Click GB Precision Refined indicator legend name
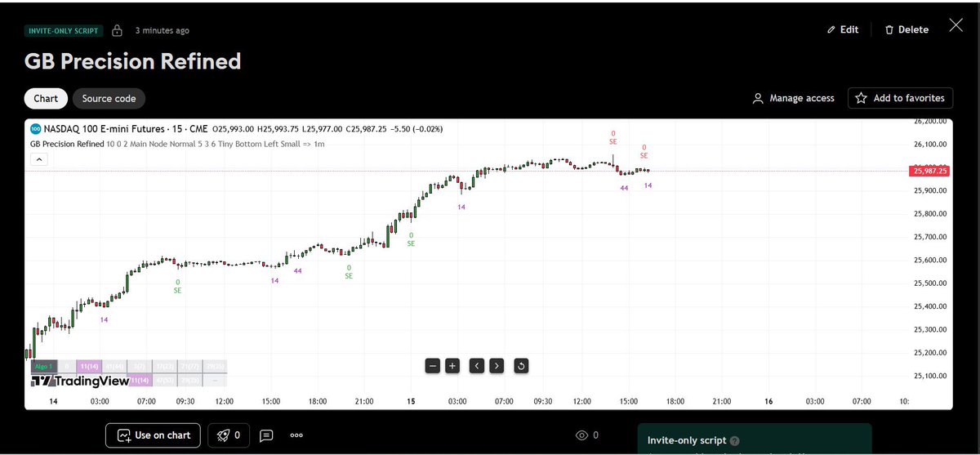The height and width of the screenshot is (455, 980). tap(66, 144)
